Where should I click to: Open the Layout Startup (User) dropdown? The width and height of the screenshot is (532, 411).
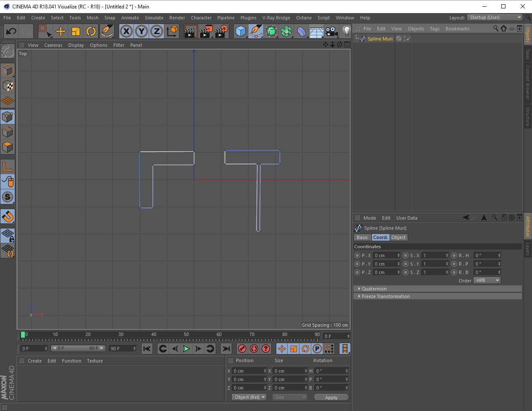point(495,17)
